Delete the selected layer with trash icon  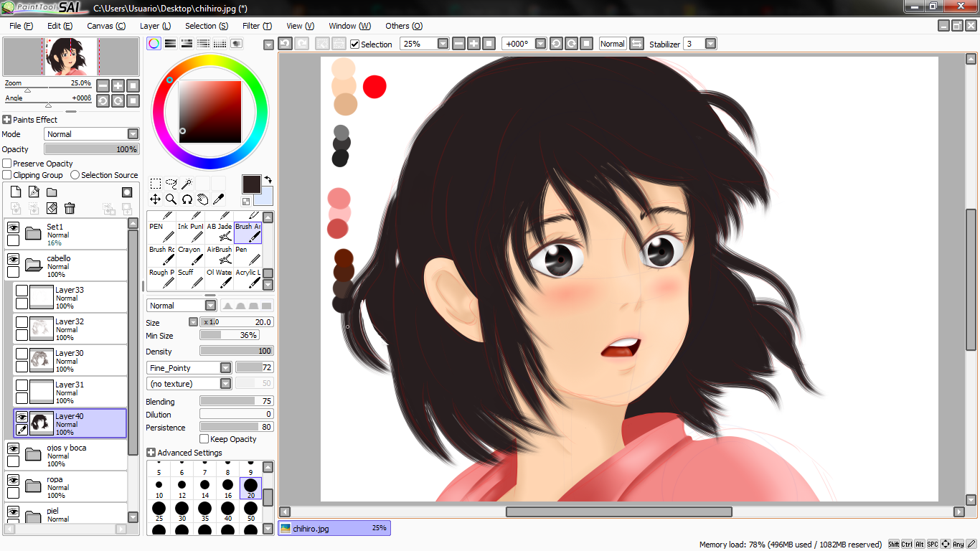[x=70, y=208]
